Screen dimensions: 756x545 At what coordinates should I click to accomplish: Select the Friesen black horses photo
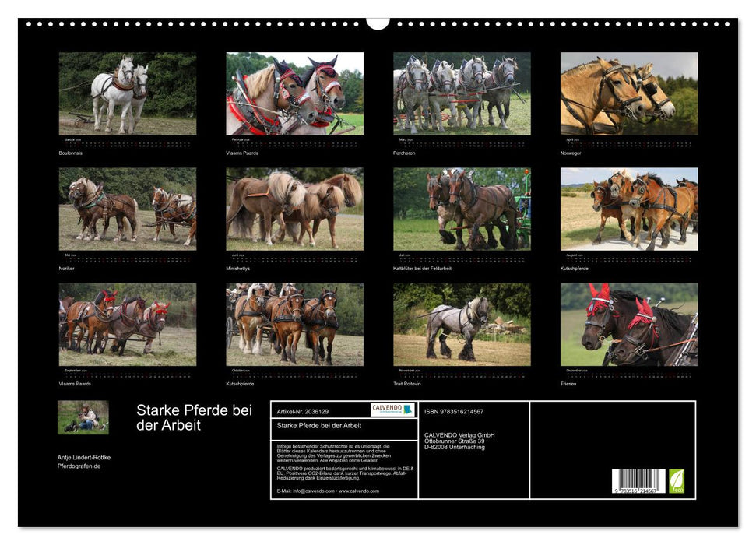coord(629,324)
